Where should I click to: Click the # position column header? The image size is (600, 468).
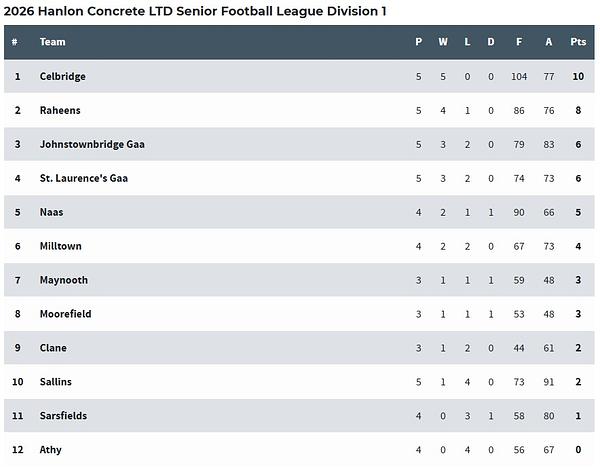[x=16, y=42]
